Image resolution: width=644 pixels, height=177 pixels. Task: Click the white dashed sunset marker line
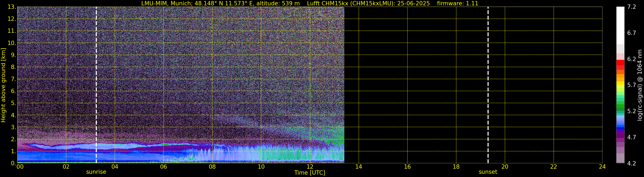(x=488, y=85)
